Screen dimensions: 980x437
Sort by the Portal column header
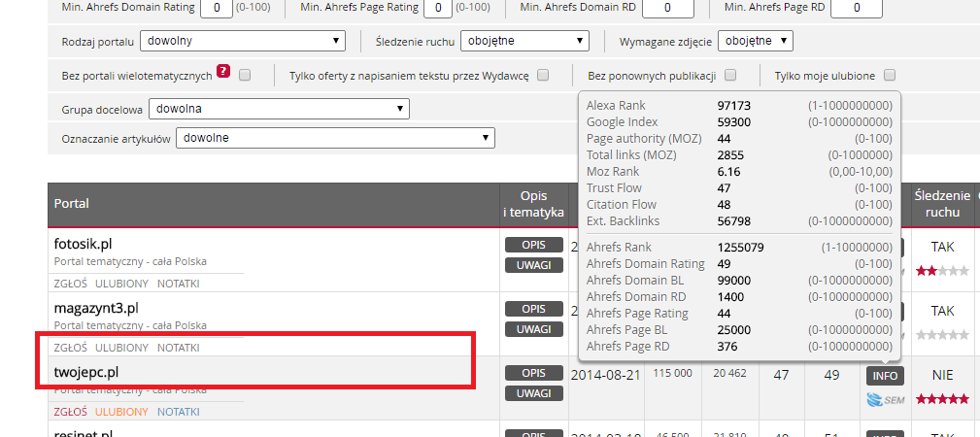click(x=73, y=204)
